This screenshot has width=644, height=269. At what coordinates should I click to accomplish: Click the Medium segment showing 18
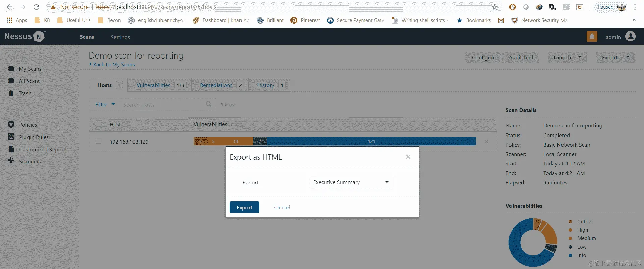pos(235,141)
